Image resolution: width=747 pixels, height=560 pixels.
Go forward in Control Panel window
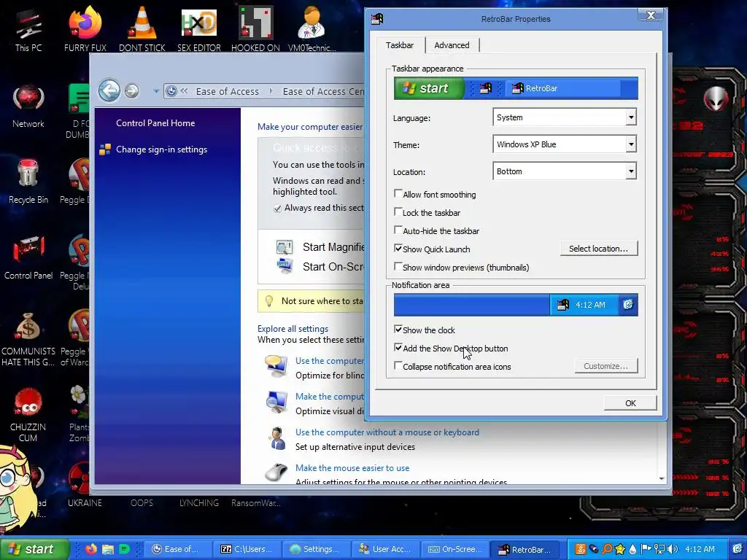132,90
